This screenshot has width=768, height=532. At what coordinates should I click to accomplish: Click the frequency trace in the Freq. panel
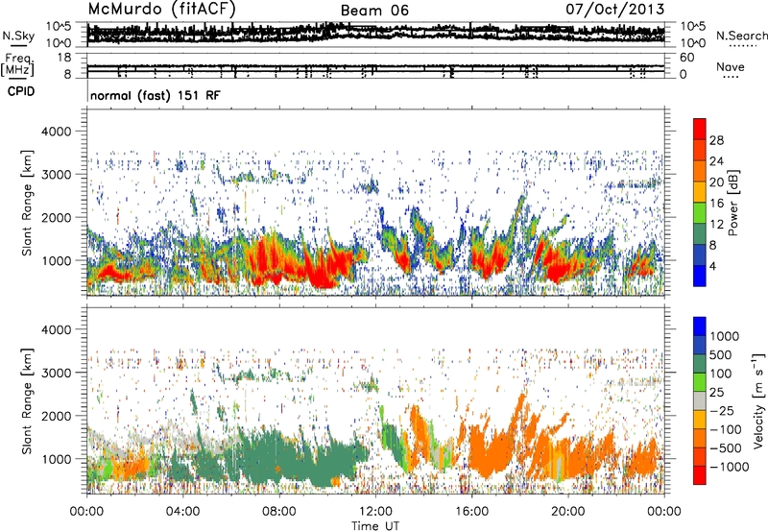[x=375, y=68]
